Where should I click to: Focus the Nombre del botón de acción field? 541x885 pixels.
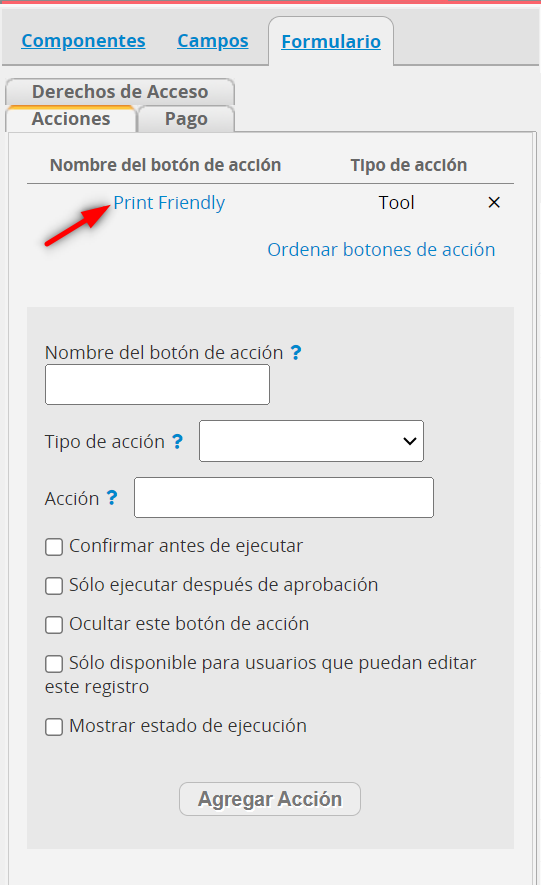click(157, 384)
